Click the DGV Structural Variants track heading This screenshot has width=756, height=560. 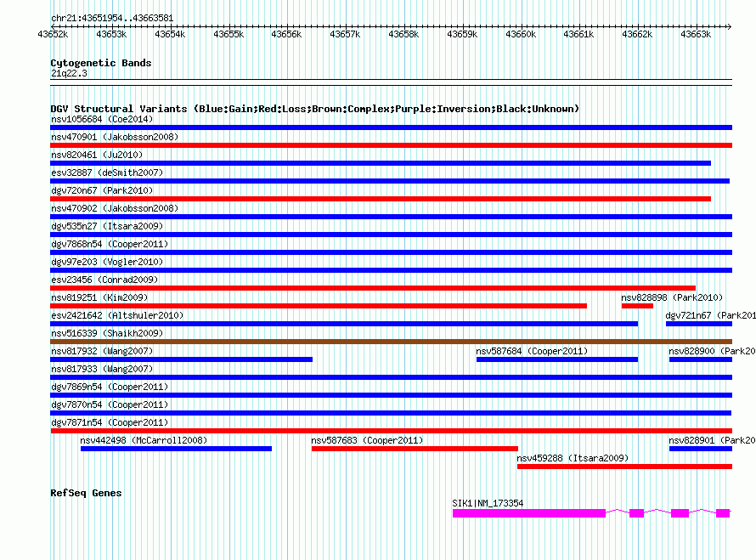point(314,109)
